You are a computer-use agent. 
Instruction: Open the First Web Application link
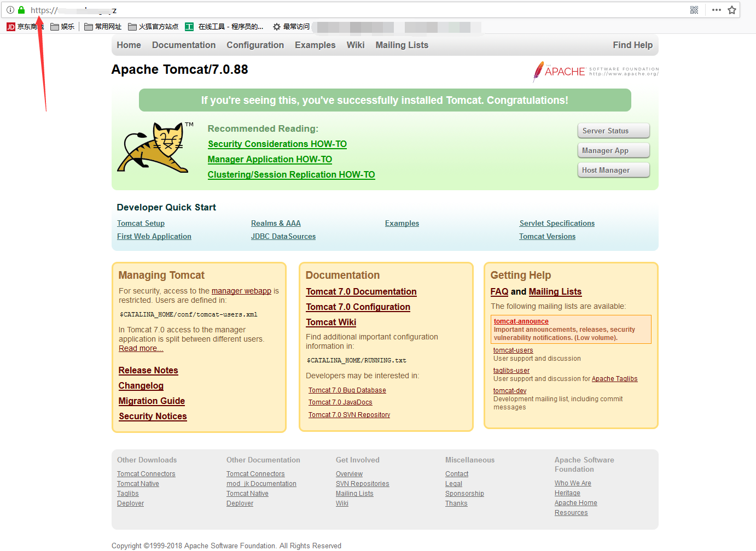(154, 236)
